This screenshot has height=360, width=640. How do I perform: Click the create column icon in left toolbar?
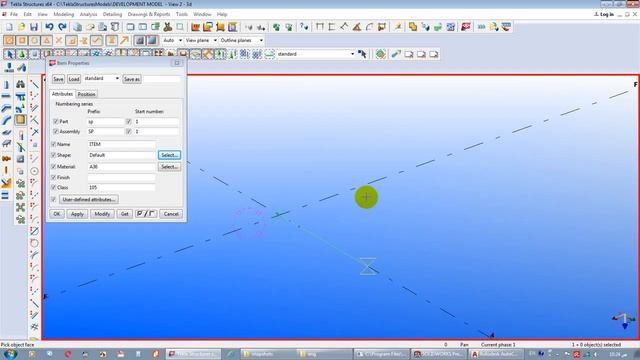[x=6, y=84]
